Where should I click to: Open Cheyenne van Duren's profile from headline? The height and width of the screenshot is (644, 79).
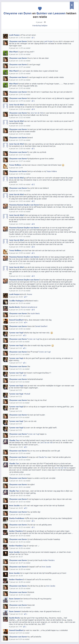(x=17, y=13)
